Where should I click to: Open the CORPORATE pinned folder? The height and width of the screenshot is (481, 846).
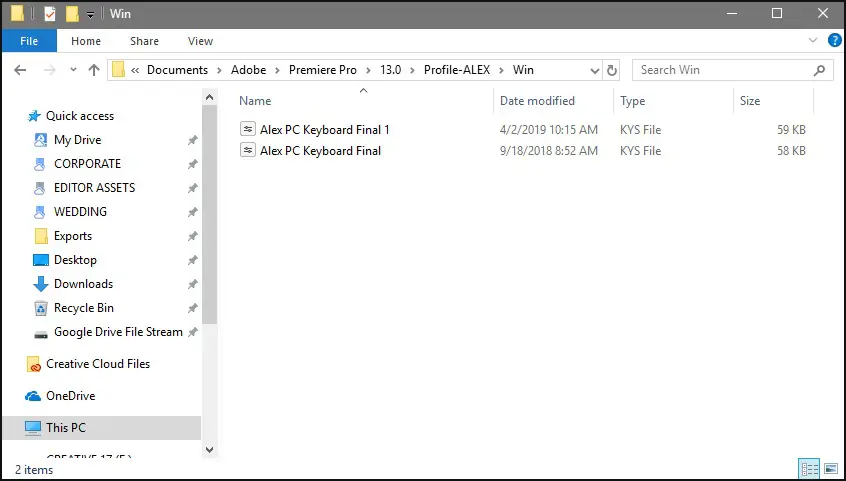(87, 164)
